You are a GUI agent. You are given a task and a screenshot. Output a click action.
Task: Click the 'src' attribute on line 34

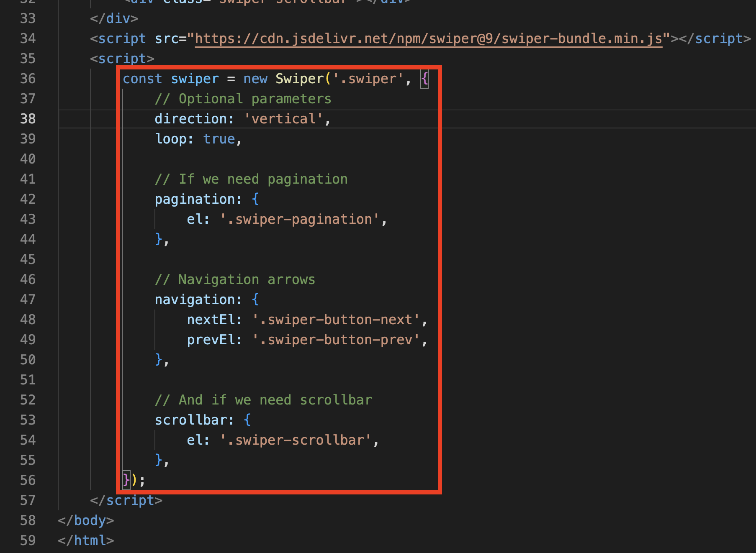[x=167, y=38]
